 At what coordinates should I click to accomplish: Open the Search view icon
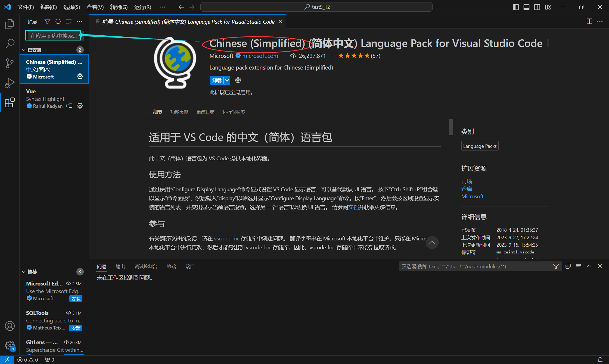tap(10, 43)
